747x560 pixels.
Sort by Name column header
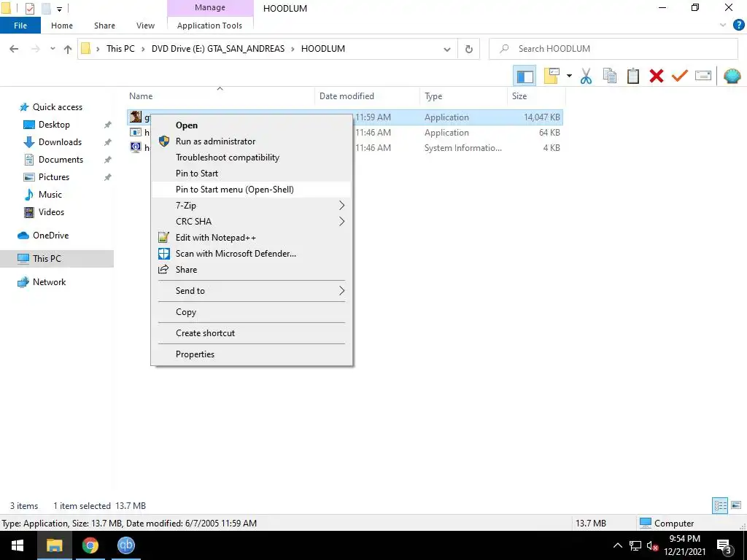point(141,96)
